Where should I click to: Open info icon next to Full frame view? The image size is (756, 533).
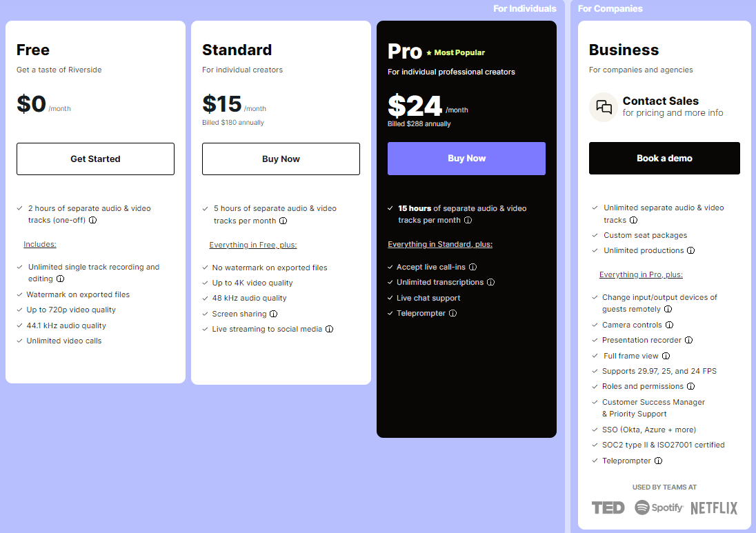(666, 356)
